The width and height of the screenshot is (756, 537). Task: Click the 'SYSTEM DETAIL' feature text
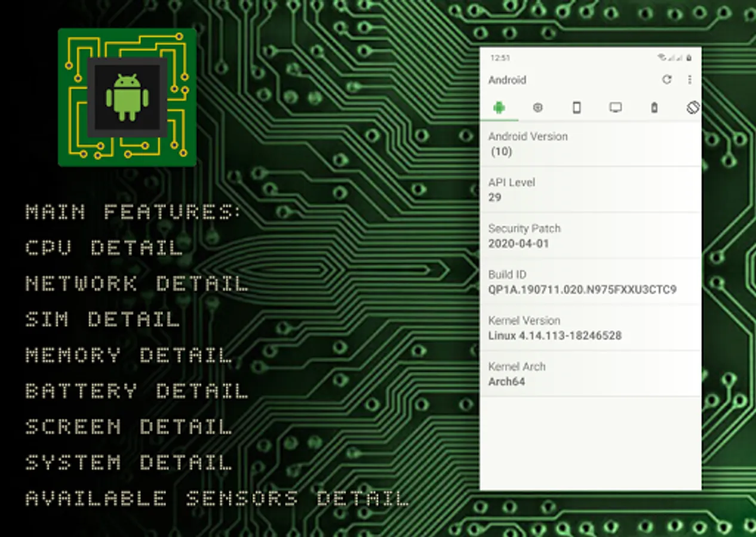coord(128,462)
